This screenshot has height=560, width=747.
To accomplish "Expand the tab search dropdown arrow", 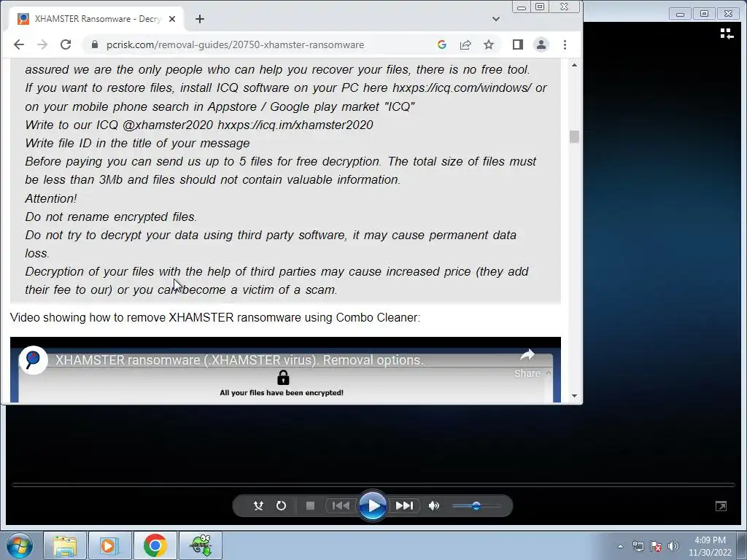I will point(496,19).
